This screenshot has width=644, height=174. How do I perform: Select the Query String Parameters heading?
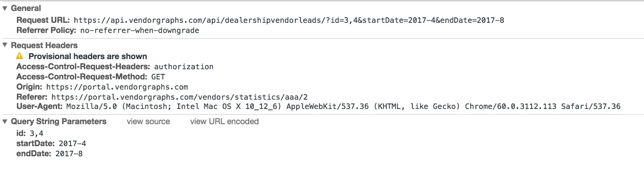click(x=59, y=122)
